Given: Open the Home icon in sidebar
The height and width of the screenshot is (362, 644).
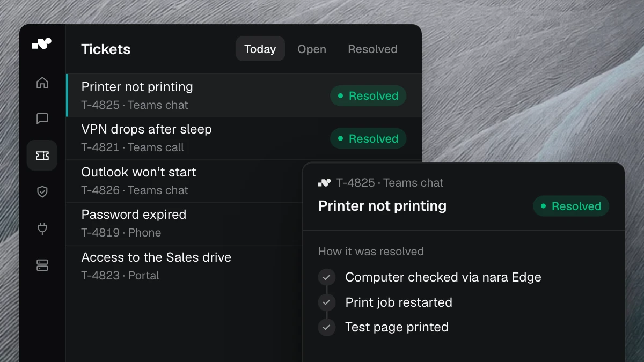Looking at the screenshot, I should [x=42, y=83].
